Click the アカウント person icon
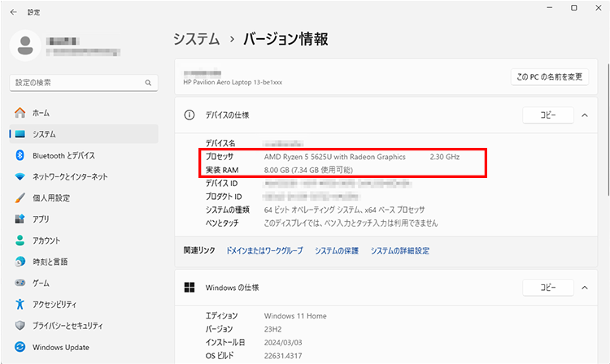Image resolution: width=610 pixels, height=364 pixels. pyautogui.click(x=20, y=240)
